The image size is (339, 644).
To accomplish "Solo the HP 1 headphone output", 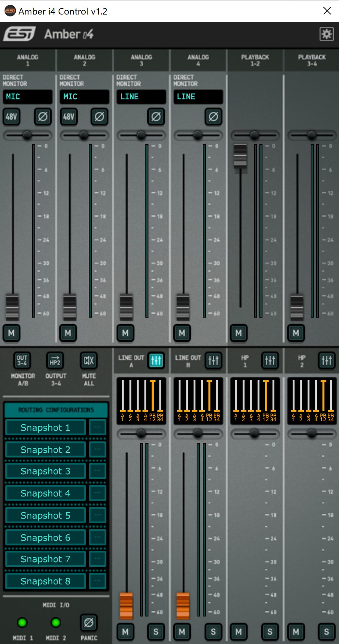I will (270, 632).
